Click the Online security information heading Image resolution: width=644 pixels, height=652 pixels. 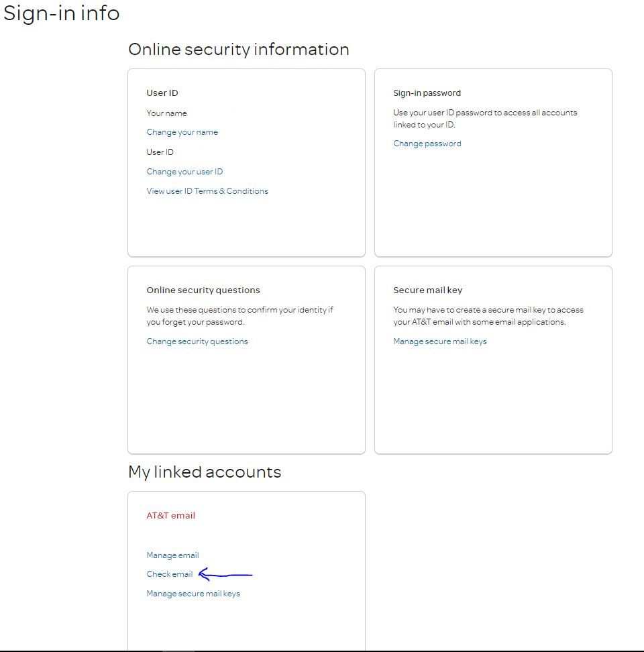pyautogui.click(x=239, y=50)
